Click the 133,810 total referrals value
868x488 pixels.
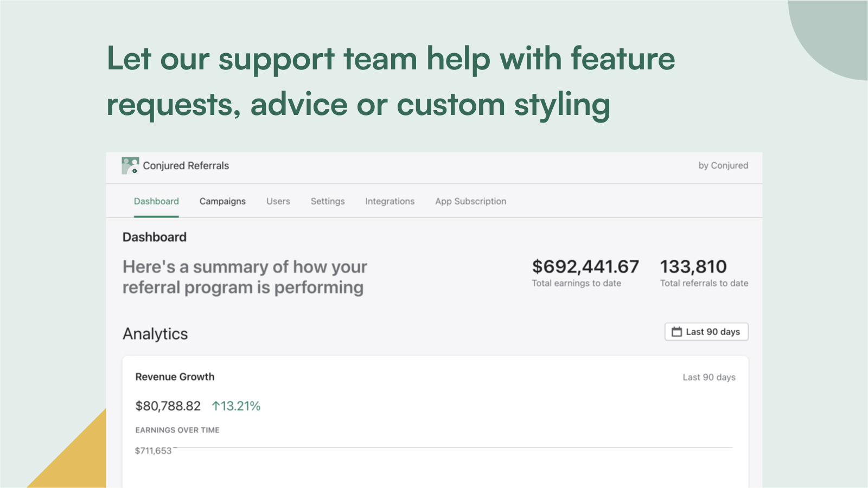click(x=693, y=266)
